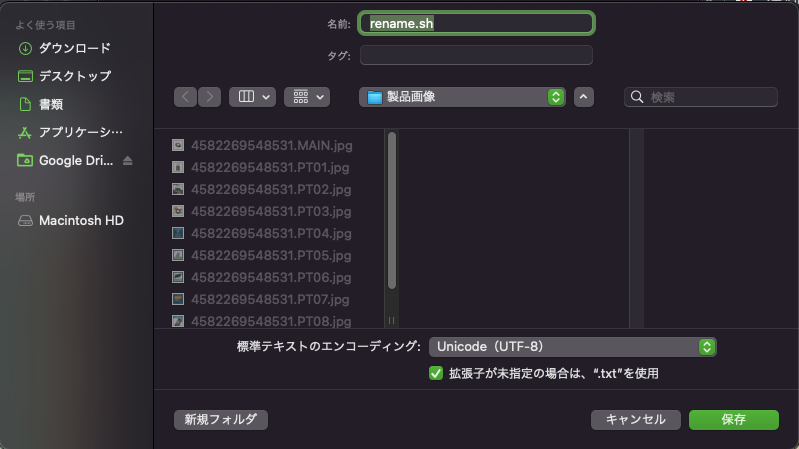Click the キャンセル button
This screenshot has width=799, height=449.
(x=635, y=419)
